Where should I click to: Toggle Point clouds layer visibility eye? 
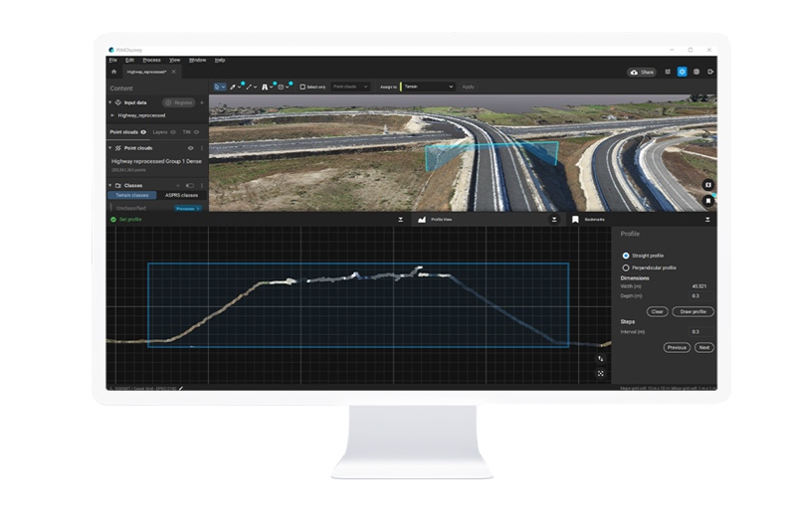tap(143, 131)
